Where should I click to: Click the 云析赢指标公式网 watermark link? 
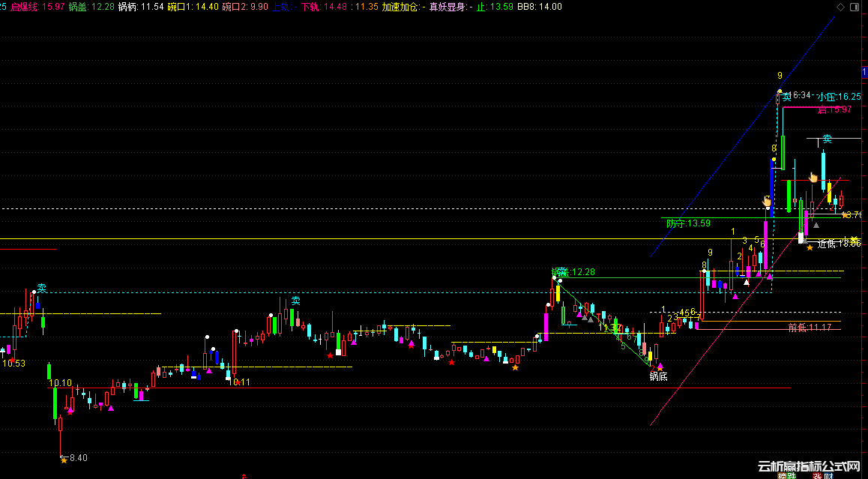(x=808, y=466)
